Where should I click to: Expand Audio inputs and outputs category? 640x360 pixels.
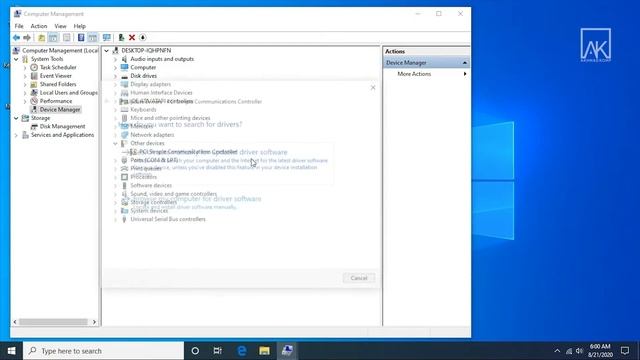click(116, 59)
